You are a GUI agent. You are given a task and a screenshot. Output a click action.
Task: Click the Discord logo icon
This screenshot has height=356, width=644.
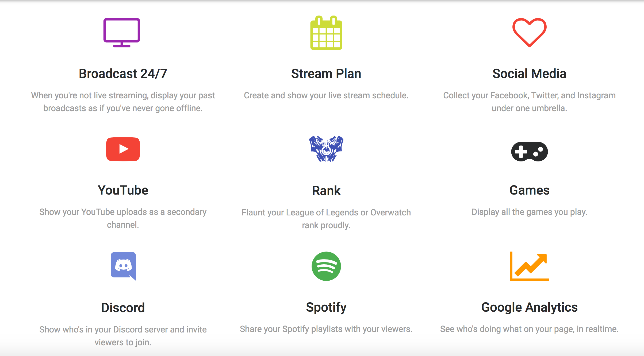[x=123, y=266]
